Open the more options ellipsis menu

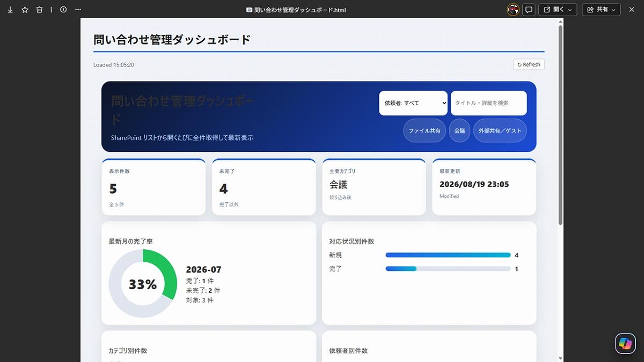78,10
